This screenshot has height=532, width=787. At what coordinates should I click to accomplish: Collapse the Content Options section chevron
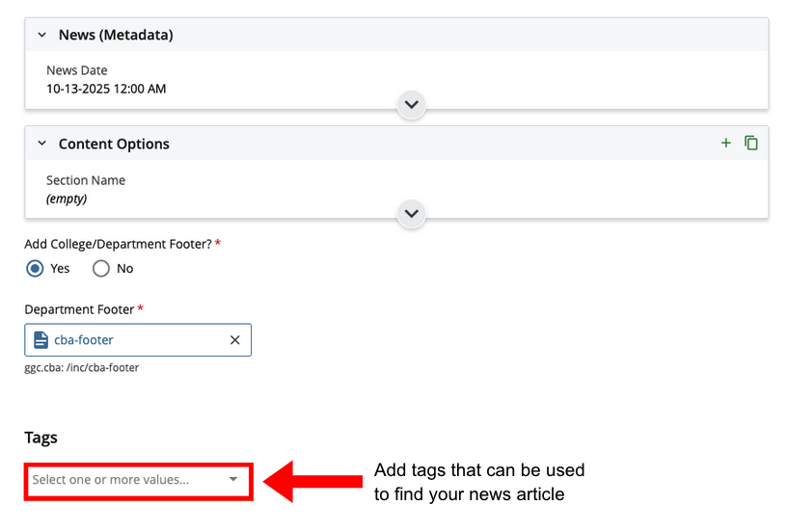point(41,144)
